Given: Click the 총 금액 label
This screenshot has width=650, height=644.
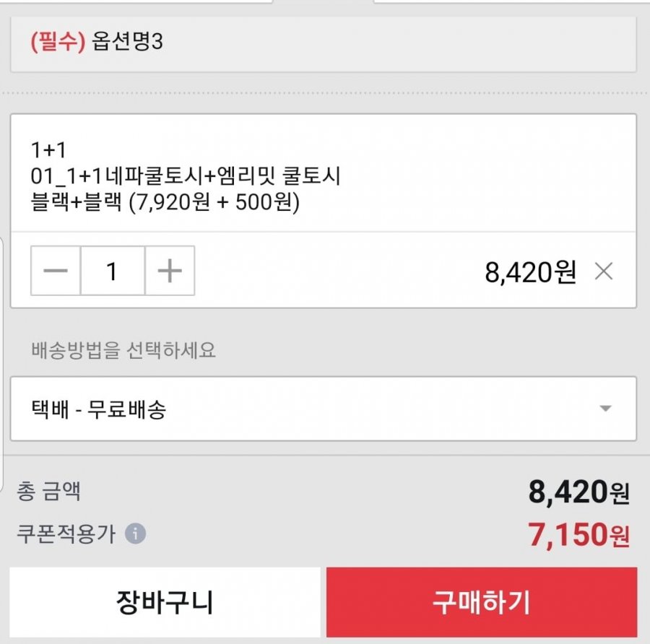Looking at the screenshot, I should [48, 492].
